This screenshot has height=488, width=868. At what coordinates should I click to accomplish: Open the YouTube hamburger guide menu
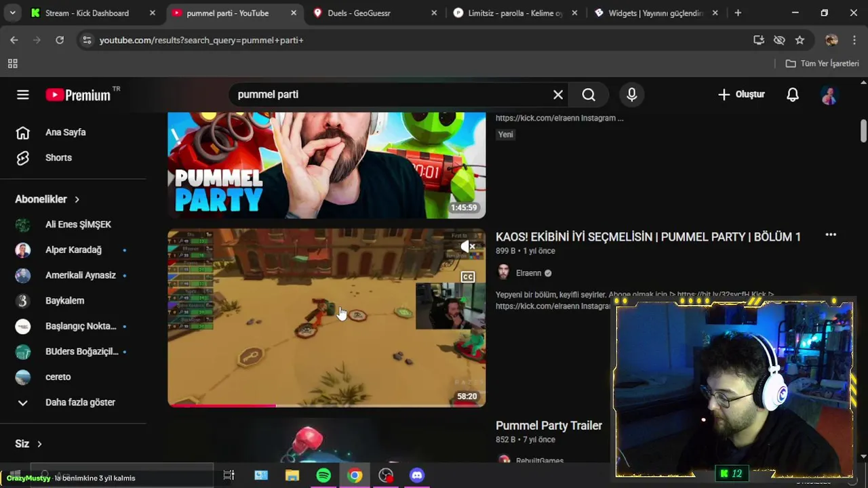[23, 95]
